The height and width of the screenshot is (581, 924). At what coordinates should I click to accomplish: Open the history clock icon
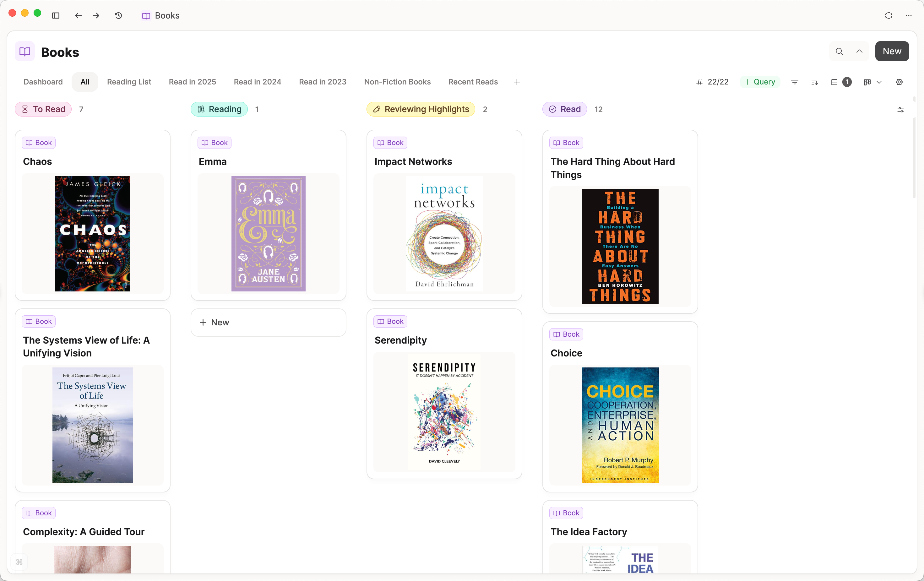119,15
